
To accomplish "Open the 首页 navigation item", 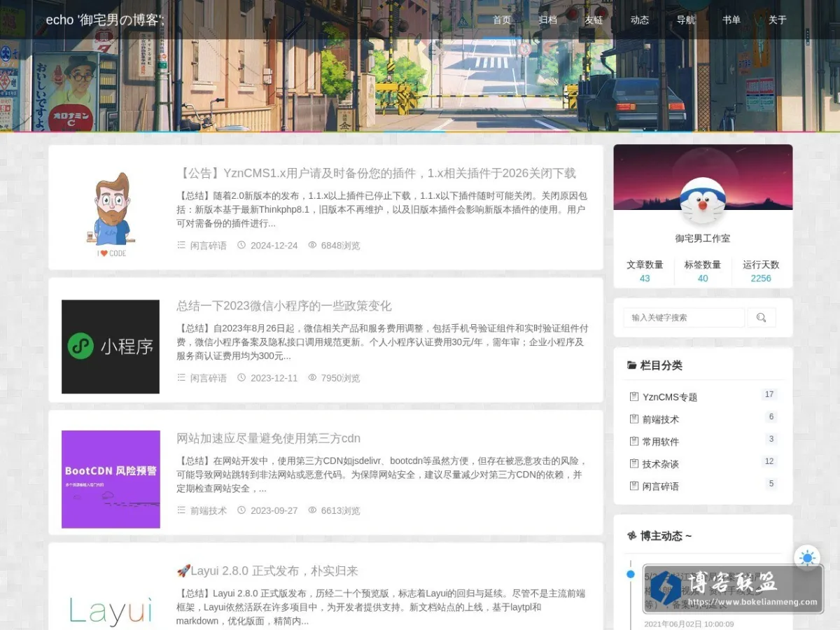I will click(502, 20).
